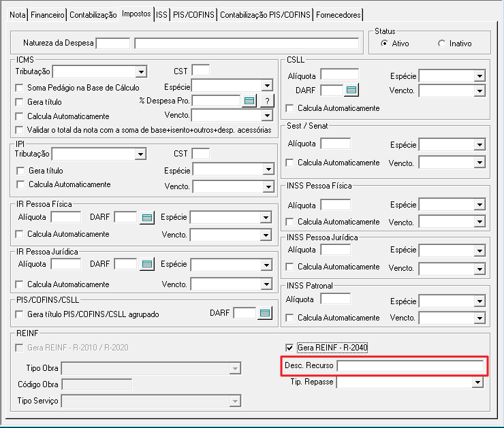This screenshot has height=428, width=504.
Task: Select the Impostos tab
Action: pyautogui.click(x=136, y=14)
